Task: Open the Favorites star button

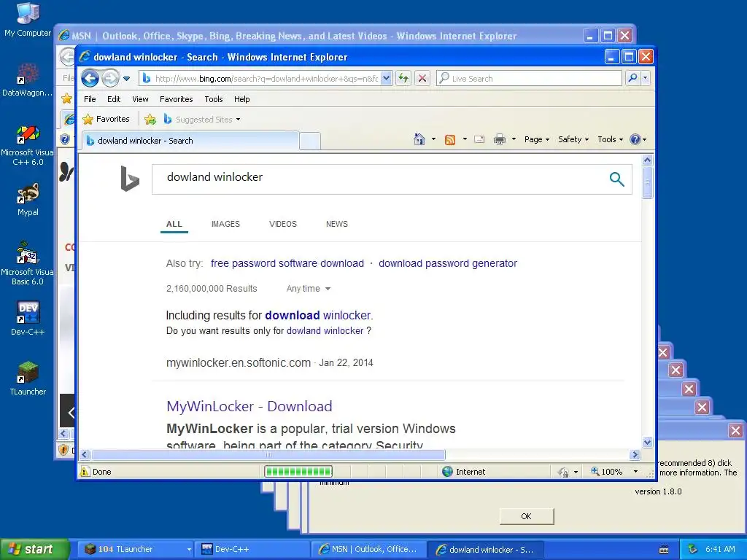Action: 106,119
